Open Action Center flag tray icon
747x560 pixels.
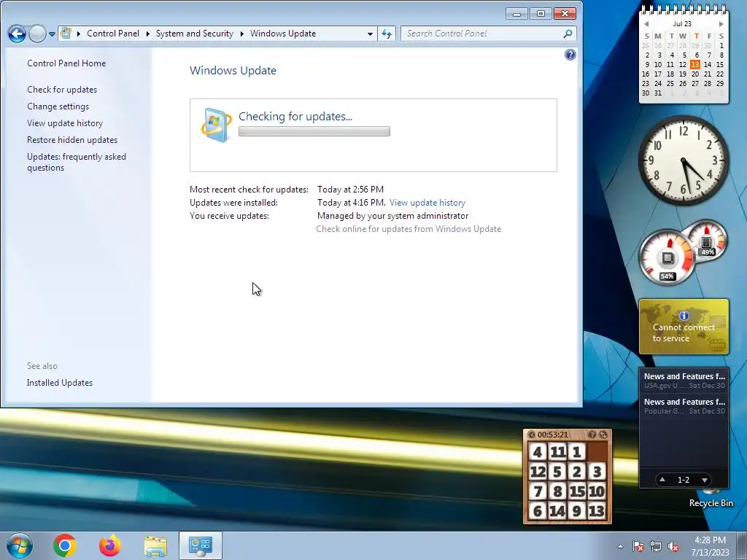coord(638,547)
